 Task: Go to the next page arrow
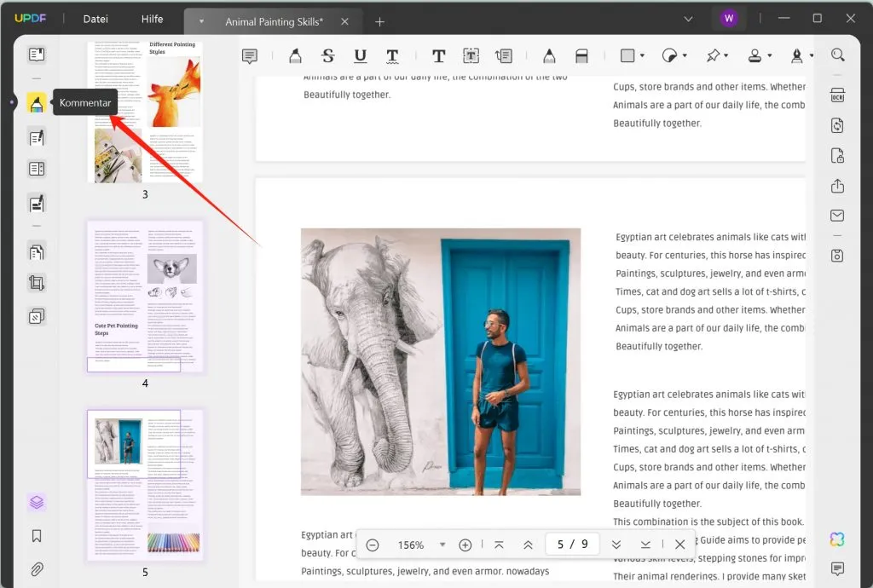tap(616, 545)
